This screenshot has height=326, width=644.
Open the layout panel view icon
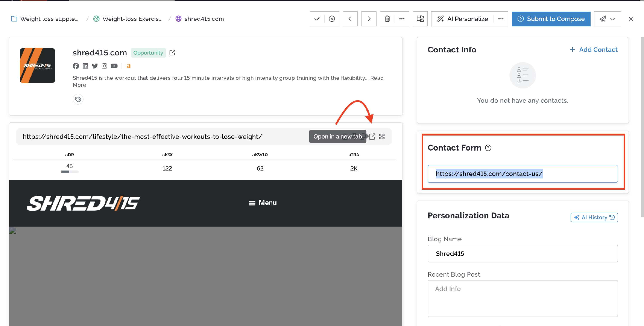(x=420, y=19)
